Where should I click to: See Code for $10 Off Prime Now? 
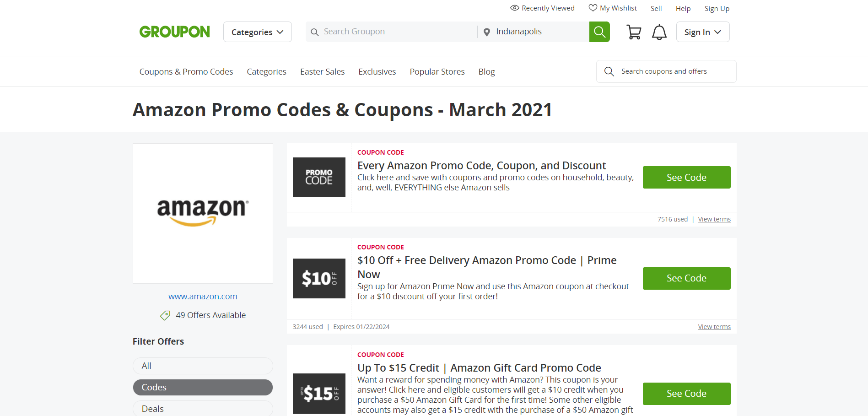coord(686,278)
